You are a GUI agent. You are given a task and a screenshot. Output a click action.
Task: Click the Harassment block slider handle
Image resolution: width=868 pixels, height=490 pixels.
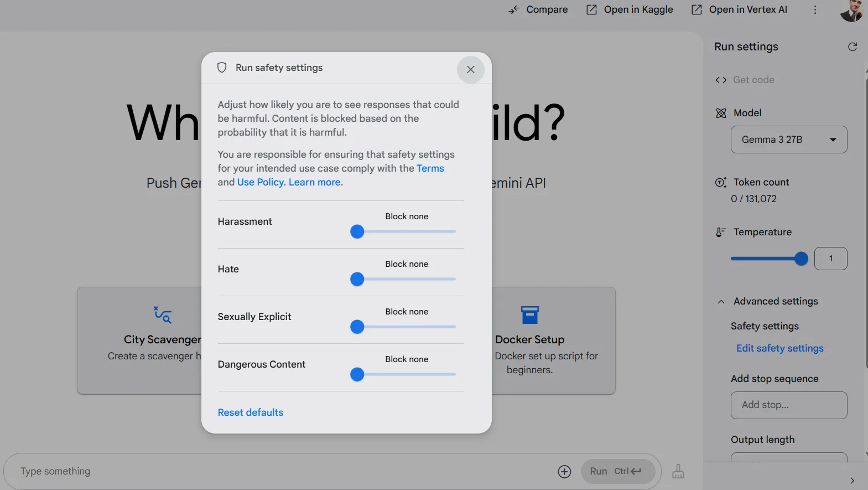click(357, 232)
